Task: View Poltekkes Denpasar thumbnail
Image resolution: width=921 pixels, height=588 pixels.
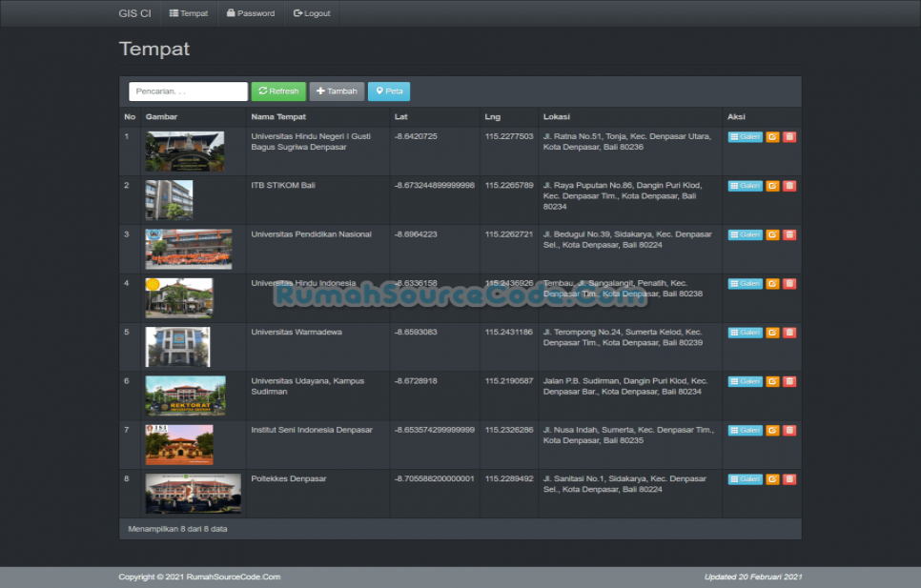Action: (193, 494)
